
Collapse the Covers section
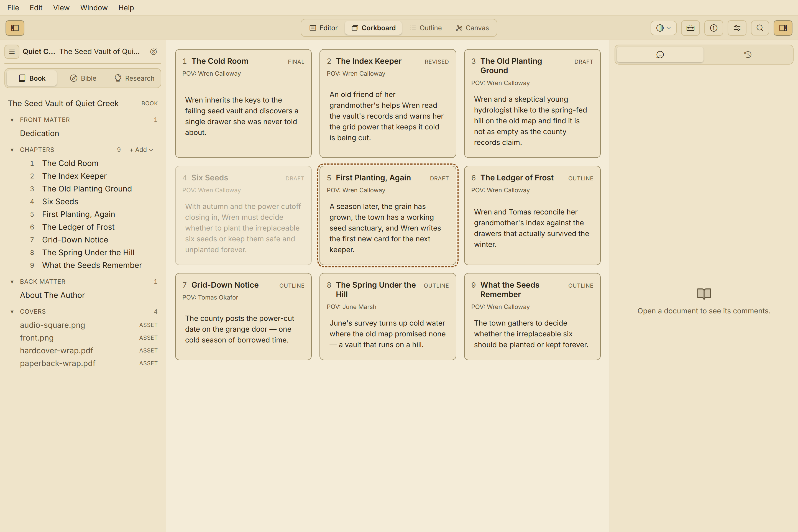pos(12,311)
